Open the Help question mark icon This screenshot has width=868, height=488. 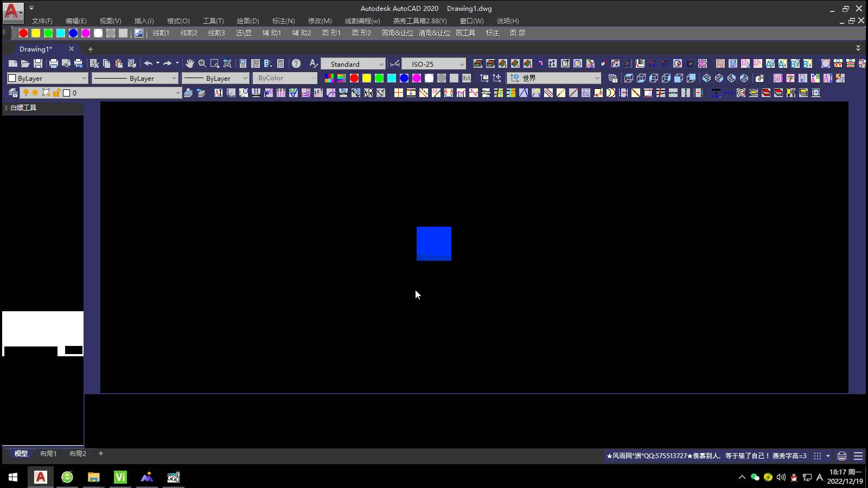[296, 63]
